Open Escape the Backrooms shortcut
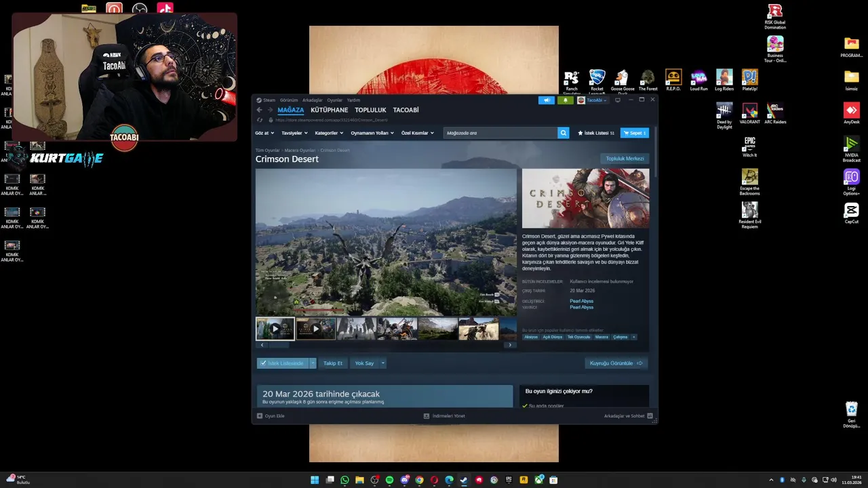This screenshot has height=488, width=868. (x=749, y=182)
